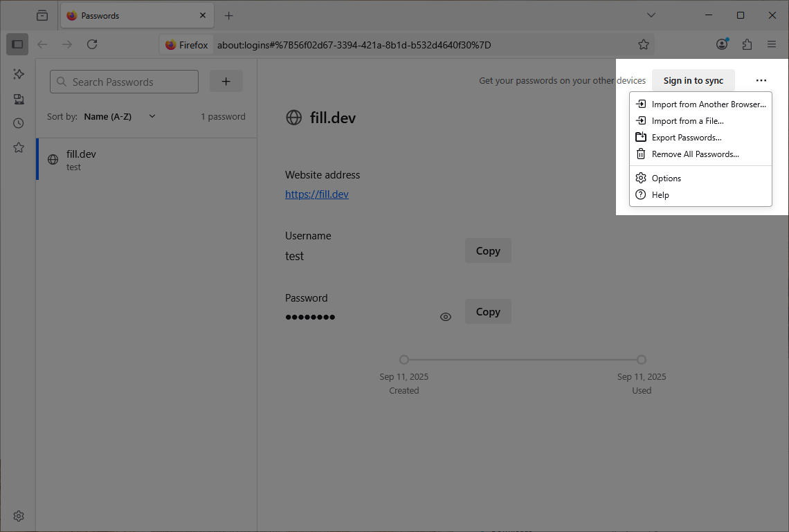The width and height of the screenshot is (789, 532).
Task: Minimize the Firefox window
Action: click(709, 15)
